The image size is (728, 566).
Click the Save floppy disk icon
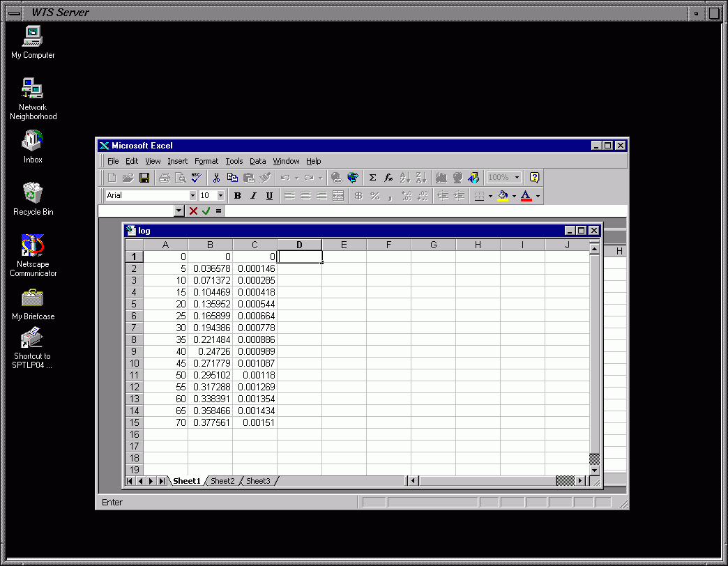pos(144,178)
